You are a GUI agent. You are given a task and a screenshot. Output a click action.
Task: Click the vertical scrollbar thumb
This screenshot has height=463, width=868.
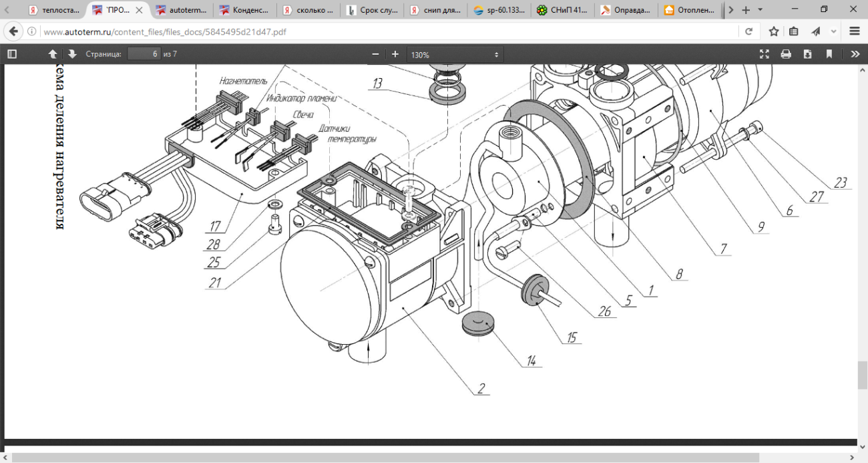coord(862,375)
